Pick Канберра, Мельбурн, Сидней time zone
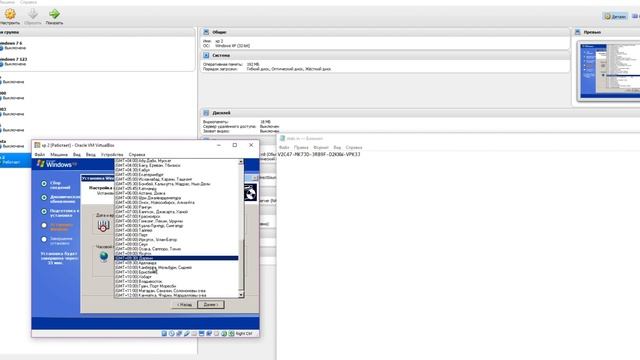Viewport: 640px width, 360px height. [176, 267]
